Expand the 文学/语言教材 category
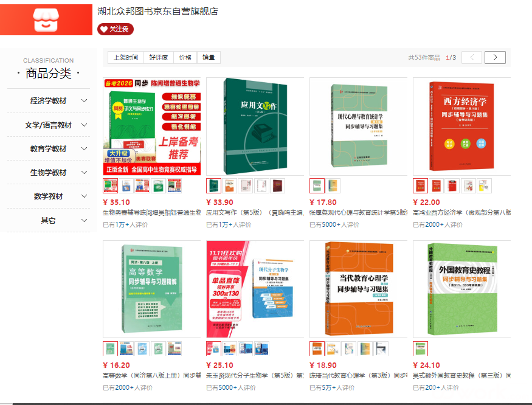Image resolution: width=532 pixels, height=405 pixels. point(84,125)
